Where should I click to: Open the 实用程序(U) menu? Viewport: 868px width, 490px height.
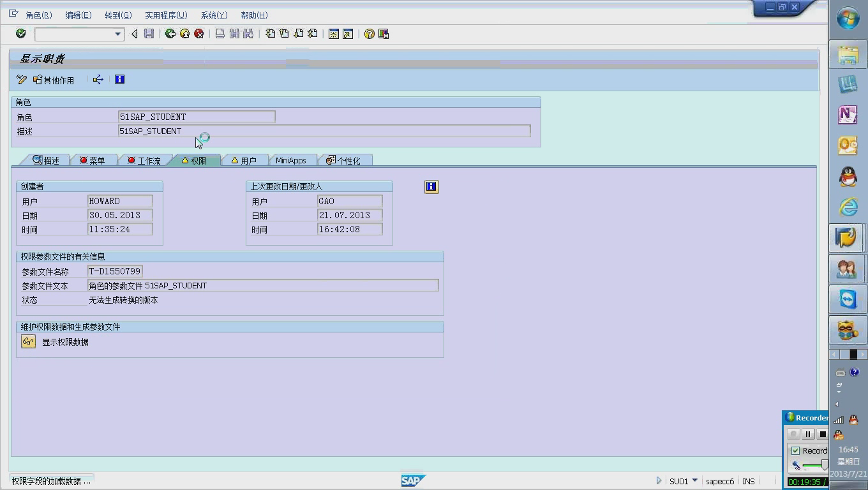[166, 15]
